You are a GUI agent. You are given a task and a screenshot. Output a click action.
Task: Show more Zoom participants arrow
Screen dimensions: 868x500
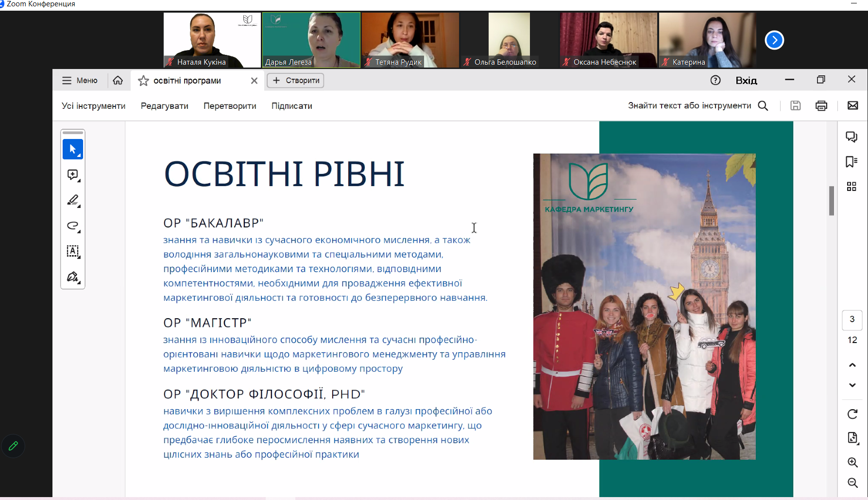pyautogui.click(x=774, y=40)
